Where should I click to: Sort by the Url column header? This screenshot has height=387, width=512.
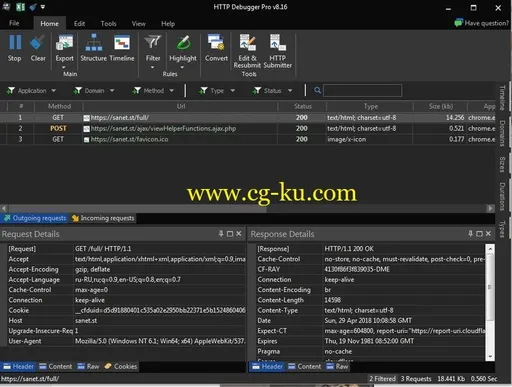coord(180,106)
